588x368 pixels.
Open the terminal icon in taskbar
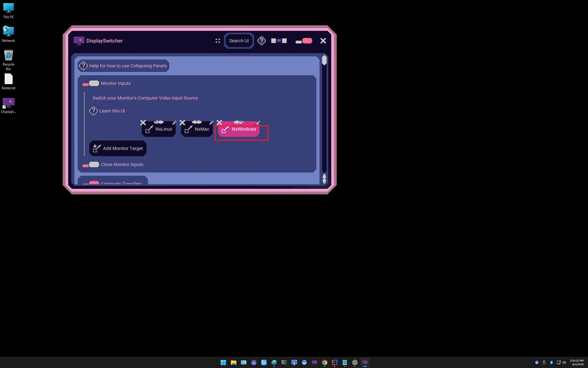(284, 362)
